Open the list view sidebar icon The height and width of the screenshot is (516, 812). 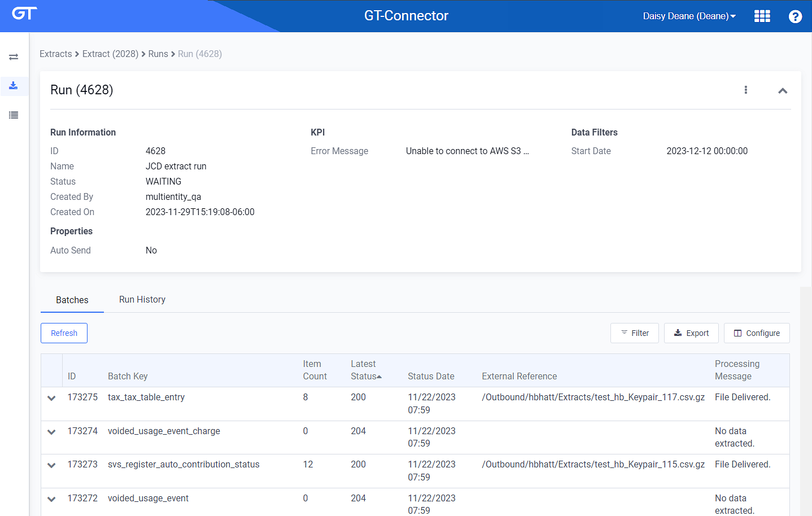click(x=14, y=115)
